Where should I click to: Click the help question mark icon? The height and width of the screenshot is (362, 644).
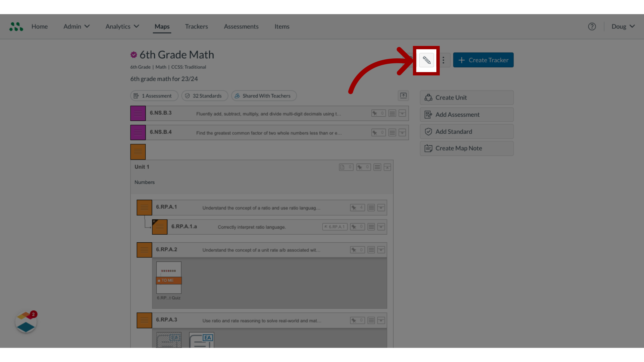coord(592,26)
